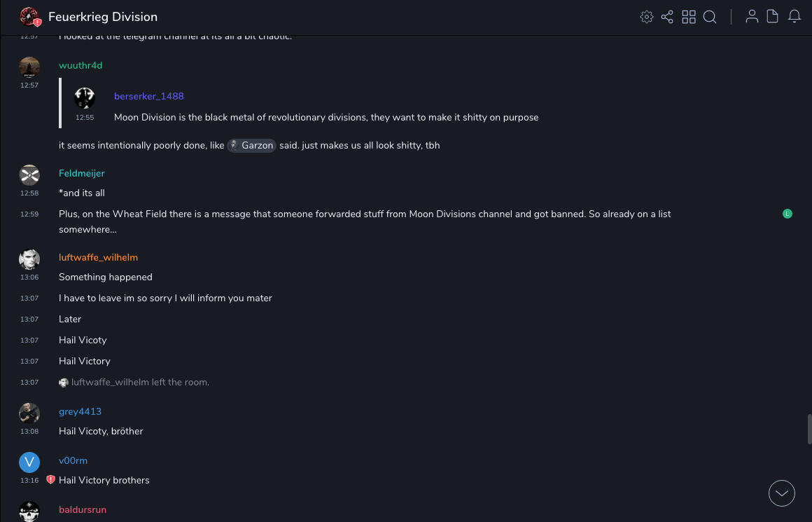Click the chat scrollbar thumb
Screen dimensions: 812x522
coord(809,429)
